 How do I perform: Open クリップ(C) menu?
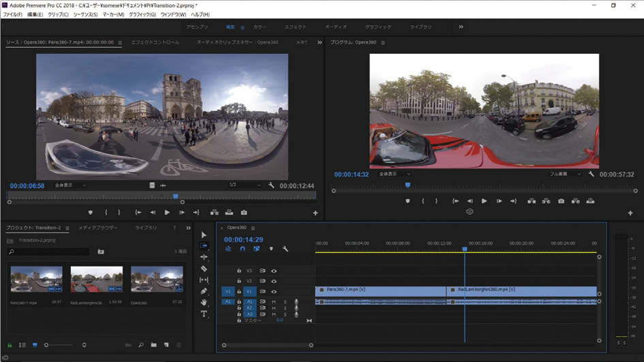pos(58,14)
